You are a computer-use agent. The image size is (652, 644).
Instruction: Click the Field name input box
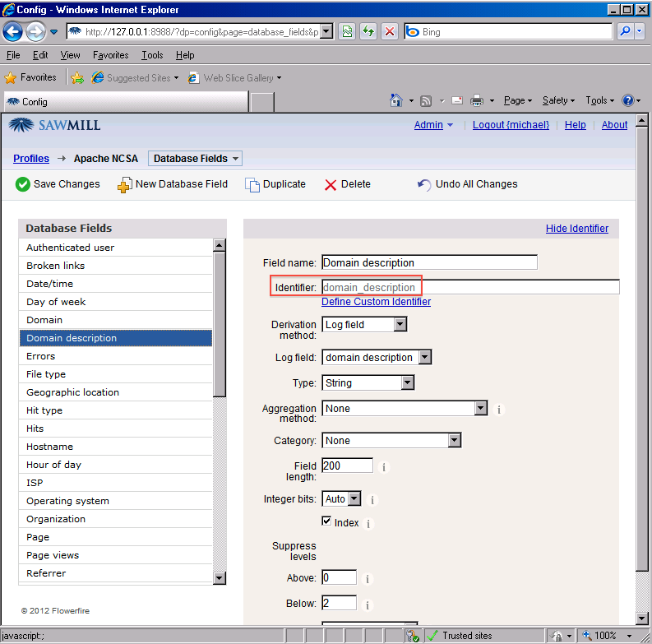(x=428, y=263)
